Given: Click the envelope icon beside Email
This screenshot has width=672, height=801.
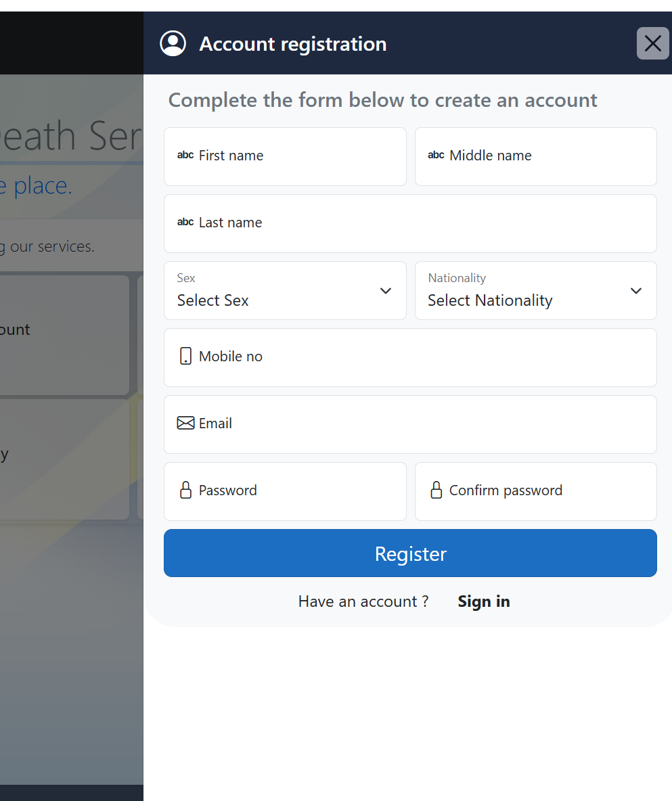Looking at the screenshot, I should 185,424.
